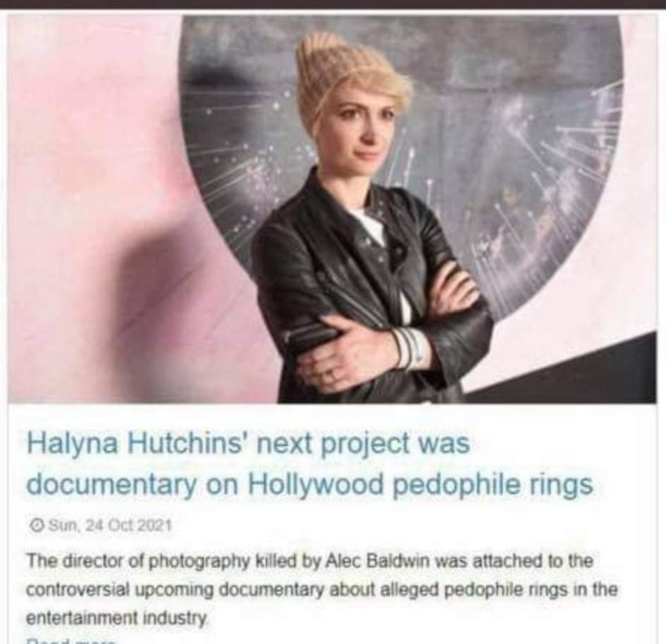The width and height of the screenshot is (666, 644).
Task: Open the Halyna Hutchins headline link
Action: tap(309, 464)
